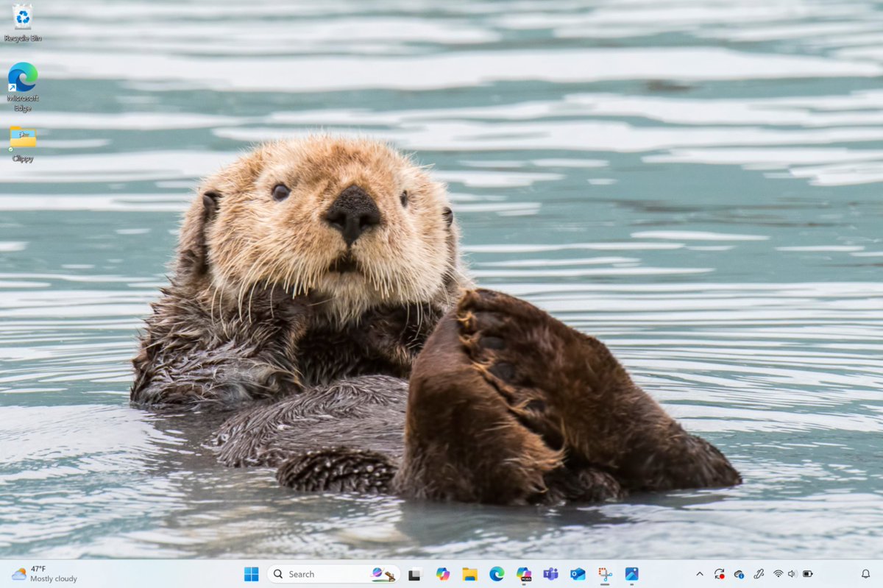Click the taskbar Search box
883x588 pixels.
coord(333,574)
